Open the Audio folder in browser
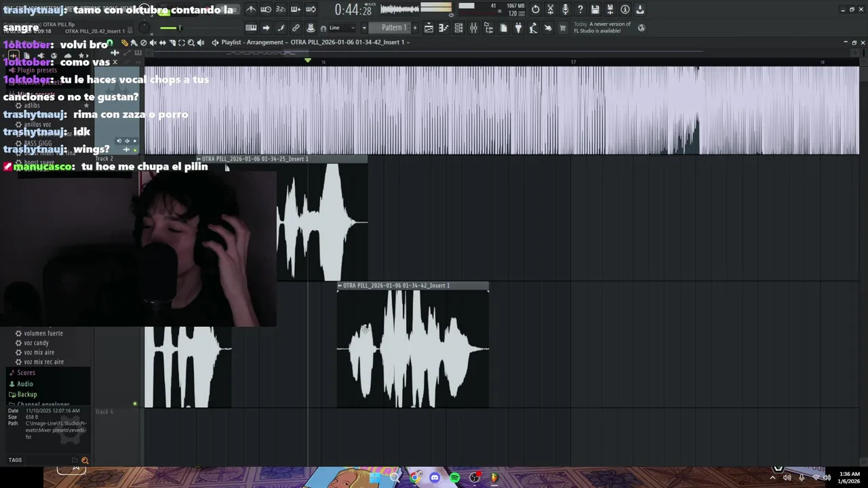 [x=24, y=384]
